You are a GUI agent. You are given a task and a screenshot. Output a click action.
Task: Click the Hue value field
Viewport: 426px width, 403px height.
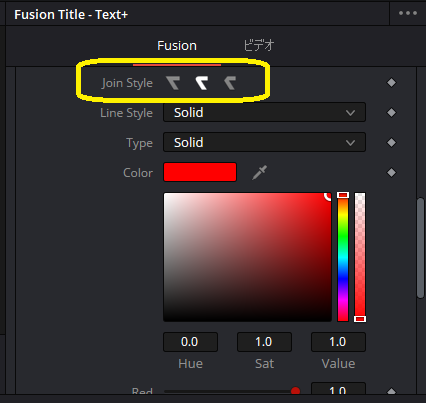(x=190, y=342)
